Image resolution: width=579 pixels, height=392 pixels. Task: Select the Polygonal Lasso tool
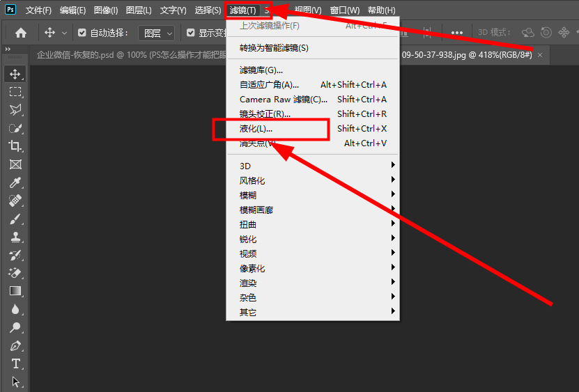(x=15, y=109)
